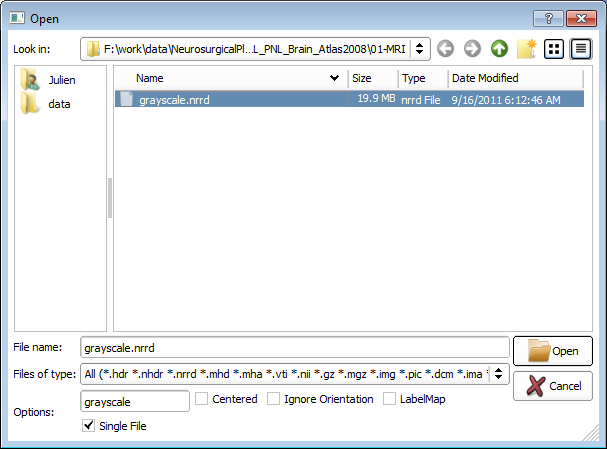Go to parent directory with green up arrow

[499, 48]
